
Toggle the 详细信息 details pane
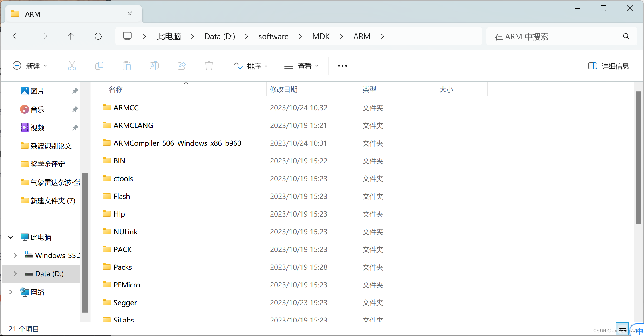(609, 66)
